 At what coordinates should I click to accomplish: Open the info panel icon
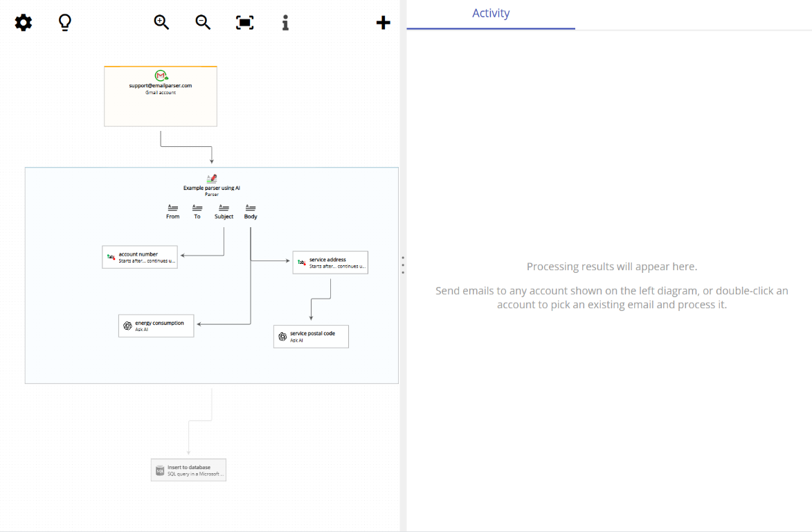click(x=285, y=22)
